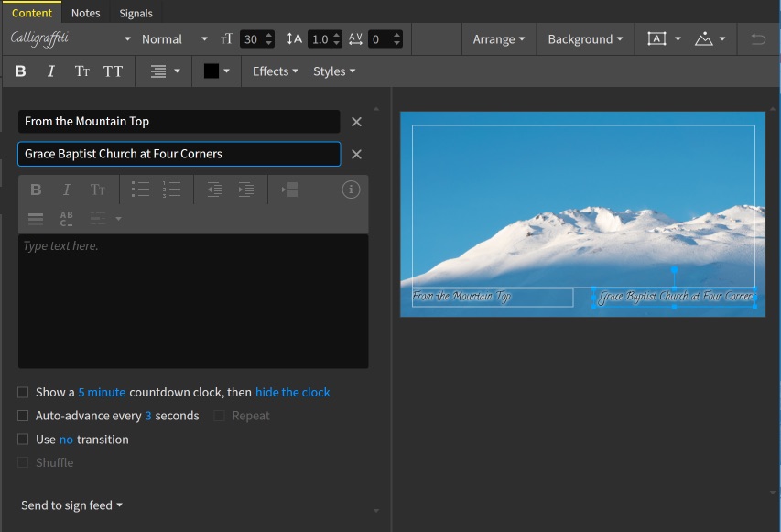Switch to the Signals tab
781x532 pixels.
coord(136,13)
